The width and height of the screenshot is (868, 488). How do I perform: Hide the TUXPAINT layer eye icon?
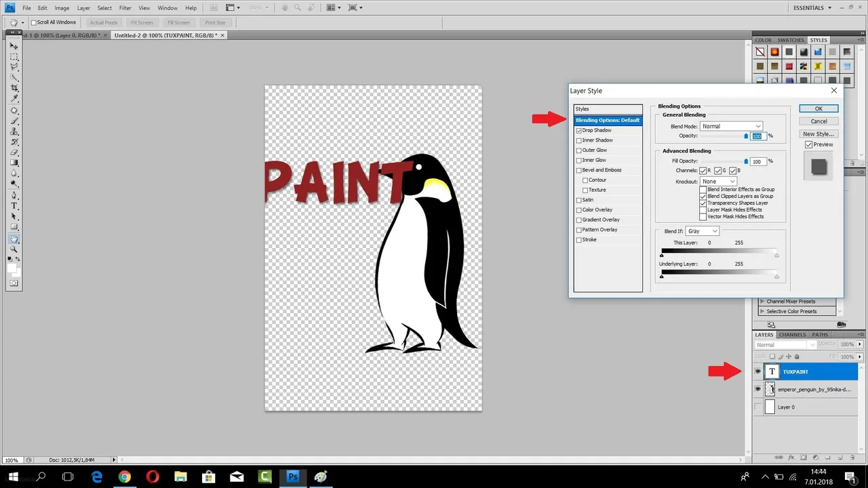click(x=758, y=371)
